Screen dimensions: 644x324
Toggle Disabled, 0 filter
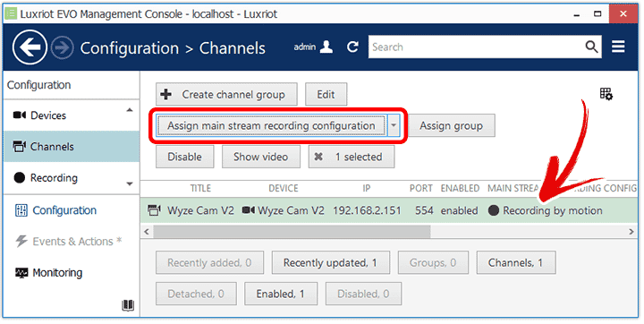(363, 294)
